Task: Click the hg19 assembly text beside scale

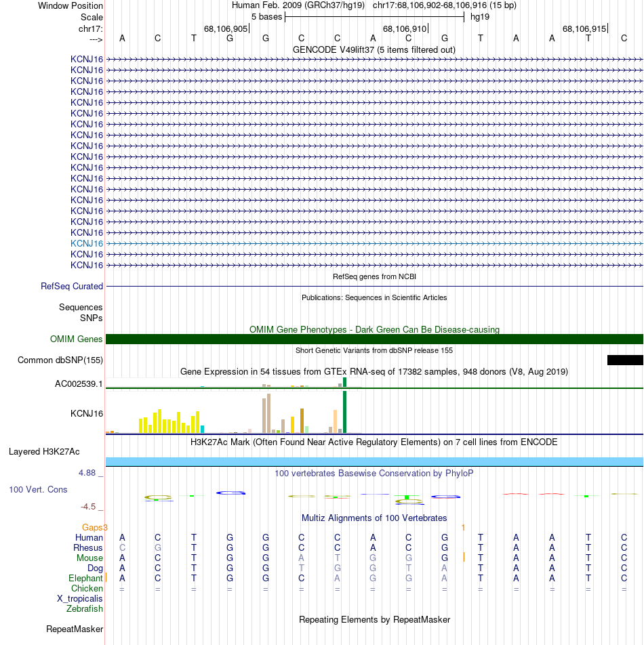Action: click(480, 17)
